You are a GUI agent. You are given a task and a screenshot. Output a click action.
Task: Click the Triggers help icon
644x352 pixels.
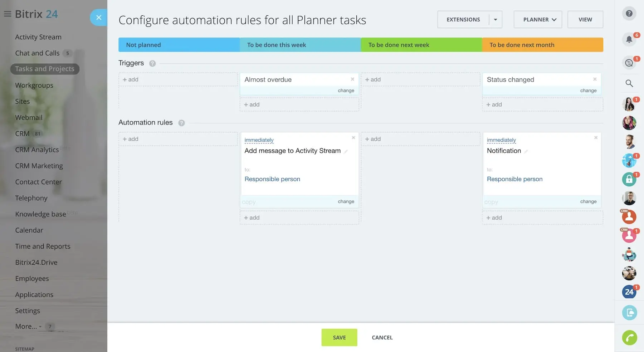(x=152, y=64)
